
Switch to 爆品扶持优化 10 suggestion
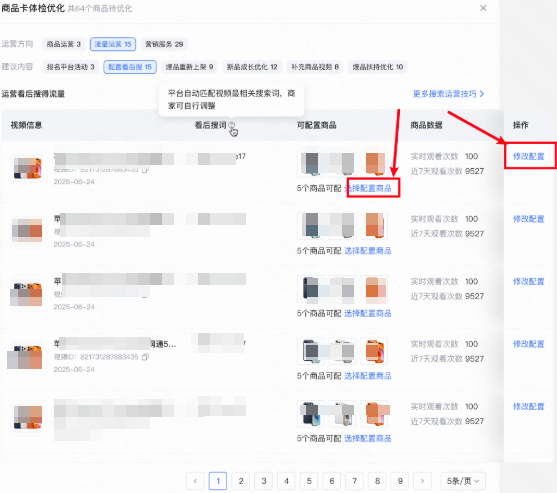click(378, 67)
